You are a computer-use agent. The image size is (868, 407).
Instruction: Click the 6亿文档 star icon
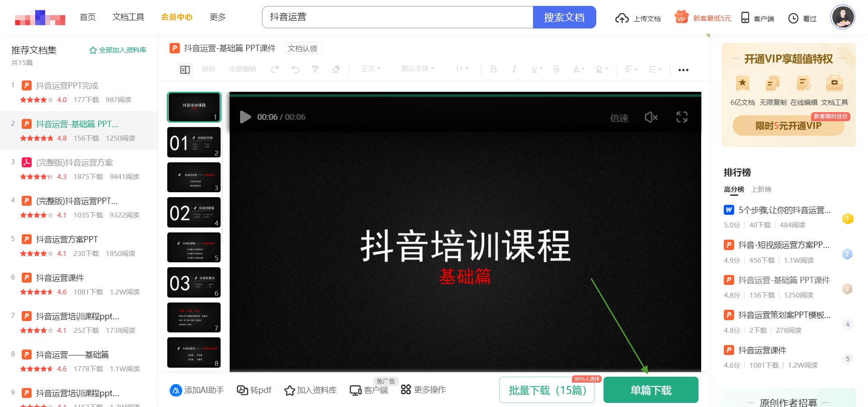(742, 83)
